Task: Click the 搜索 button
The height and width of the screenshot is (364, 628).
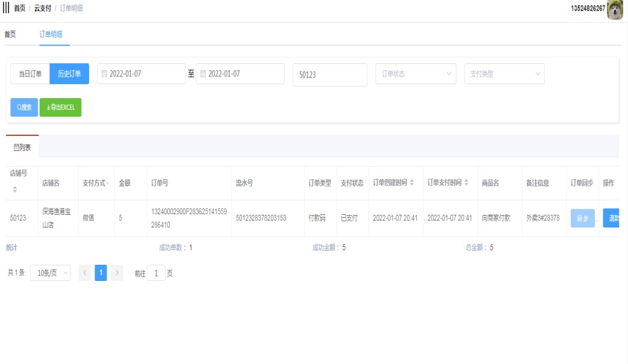Action: click(x=24, y=107)
